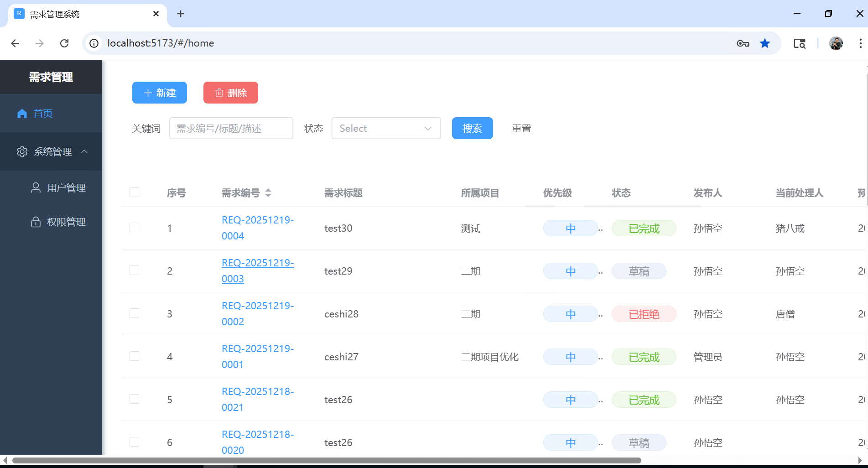The image size is (868, 468).
Task: Click the 需求标题 column header
Action: point(343,193)
